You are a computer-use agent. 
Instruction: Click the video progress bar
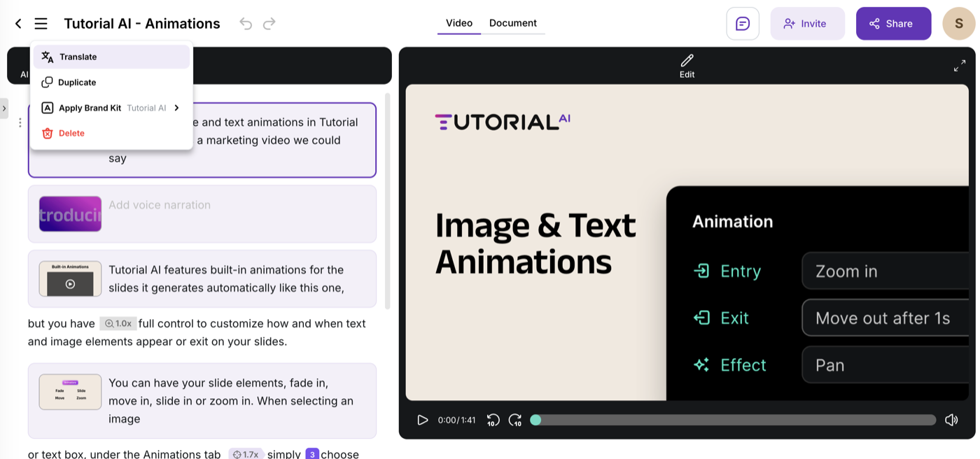(x=735, y=420)
